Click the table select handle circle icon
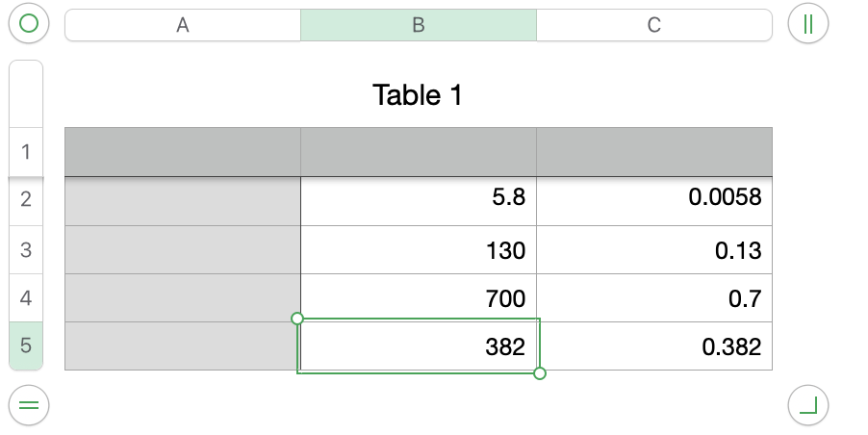 30,24
